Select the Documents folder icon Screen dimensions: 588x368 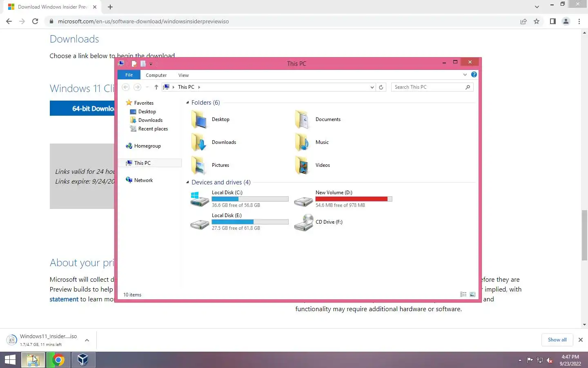[303, 119]
